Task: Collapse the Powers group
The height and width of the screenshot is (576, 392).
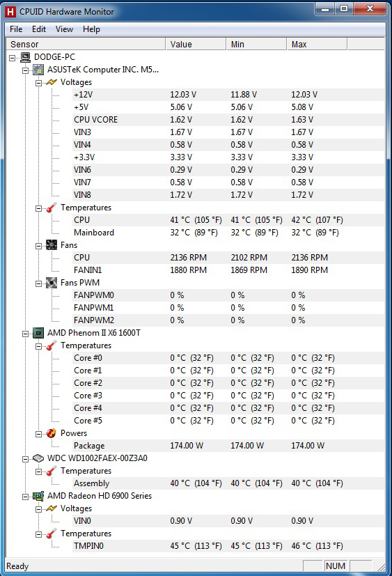Action: [38, 434]
